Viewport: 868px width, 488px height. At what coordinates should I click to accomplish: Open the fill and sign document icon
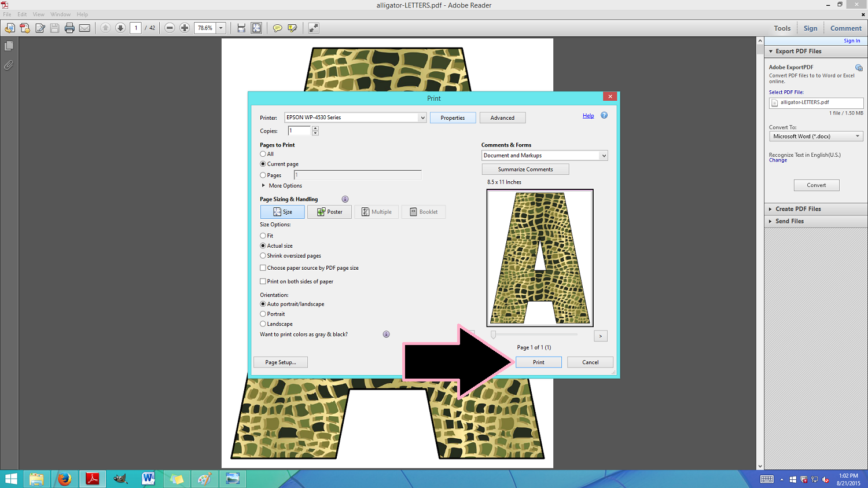[40, 28]
